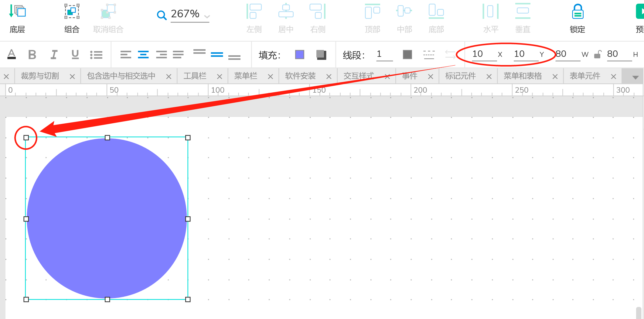Edit the height H field
Viewport: 644px width, 319px height.
(619, 55)
